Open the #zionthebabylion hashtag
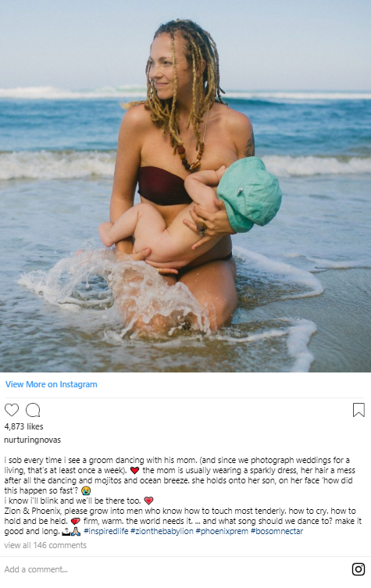Viewport: 371px width, 588px height. 162,531
